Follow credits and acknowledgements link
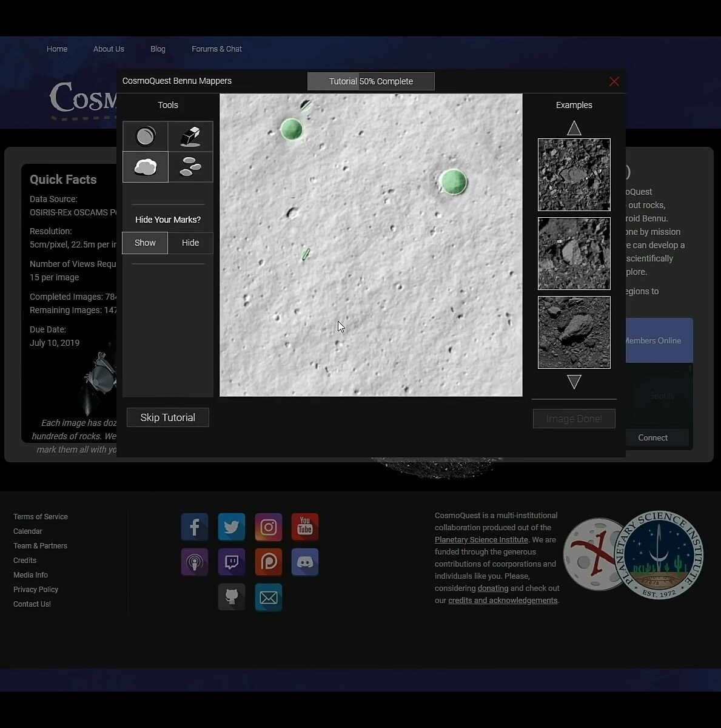The image size is (721, 728). [x=503, y=601]
